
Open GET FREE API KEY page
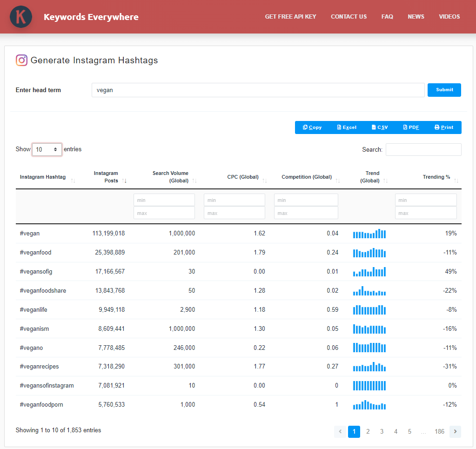290,17
